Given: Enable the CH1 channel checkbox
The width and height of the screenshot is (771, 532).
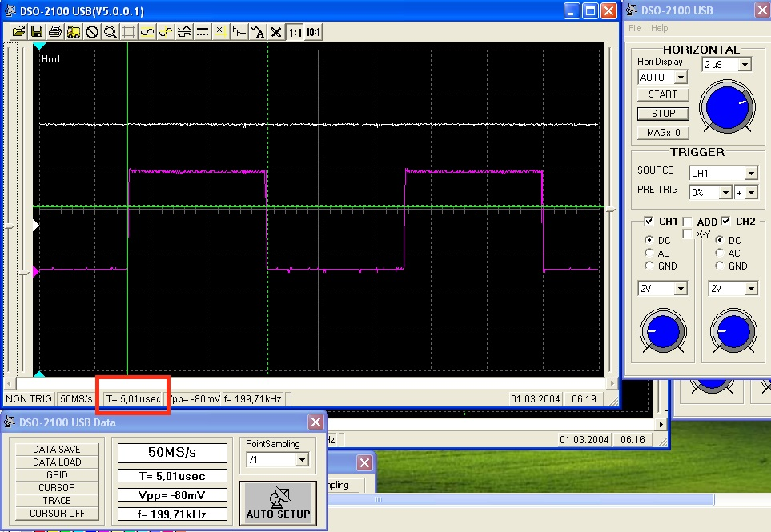Looking at the screenshot, I should (649, 221).
